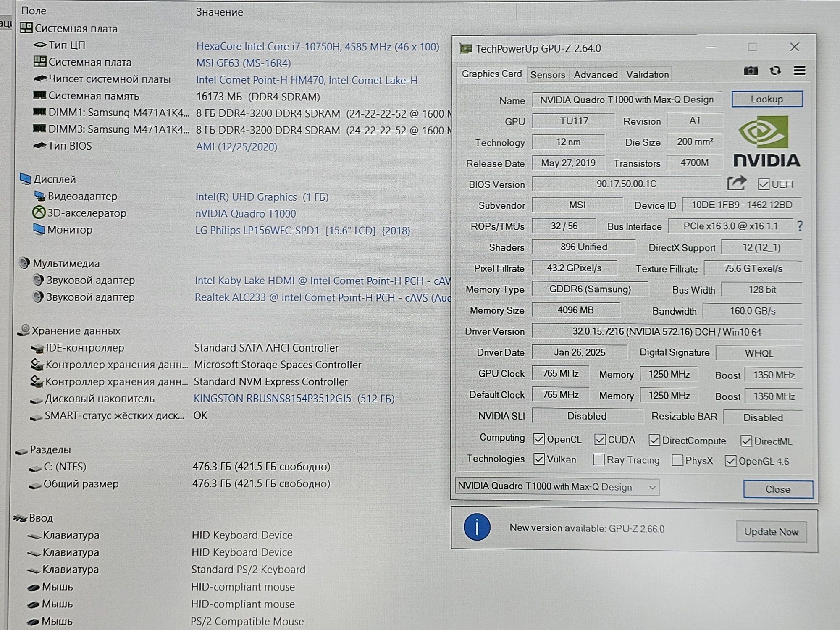Click the Системная память row icon
The width and height of the screenshot is (840, 630).
tap(39, 95)
